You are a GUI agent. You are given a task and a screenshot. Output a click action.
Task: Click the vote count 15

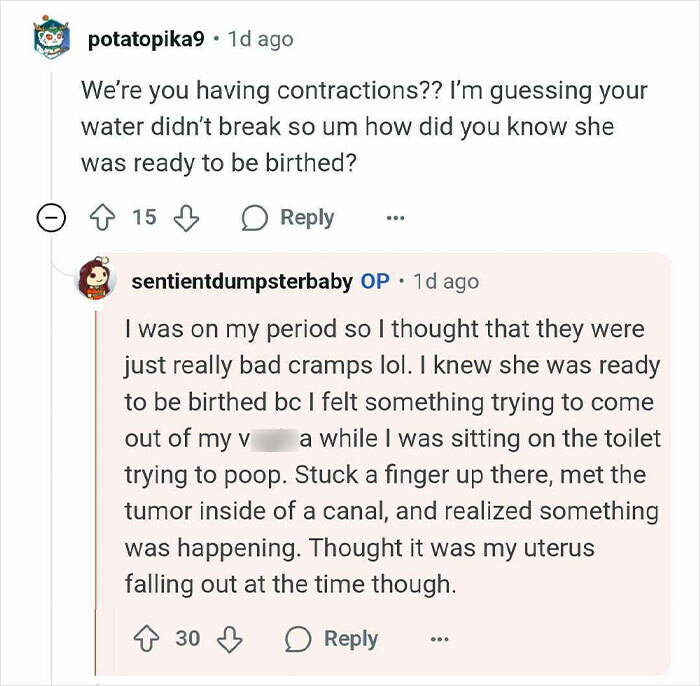coord(145,217)
